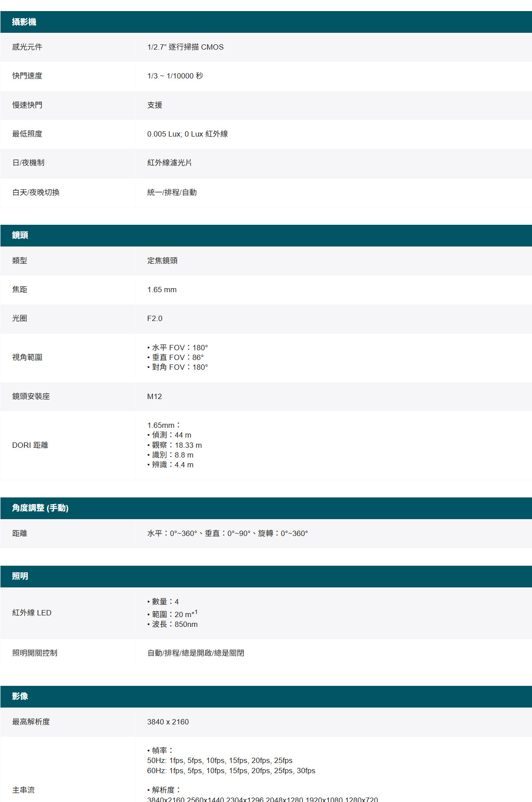Select 偵測：44 m line

(x=169, y=435)
